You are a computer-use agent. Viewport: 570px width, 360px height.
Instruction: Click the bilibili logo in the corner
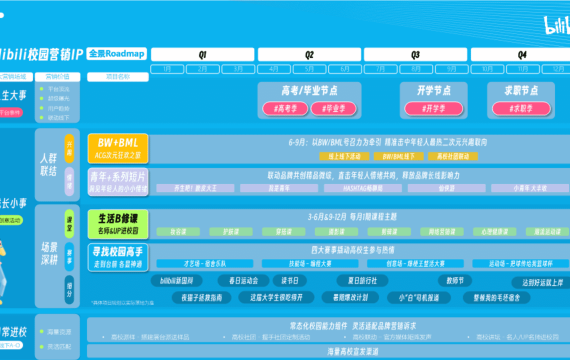(x=557, y=25)
